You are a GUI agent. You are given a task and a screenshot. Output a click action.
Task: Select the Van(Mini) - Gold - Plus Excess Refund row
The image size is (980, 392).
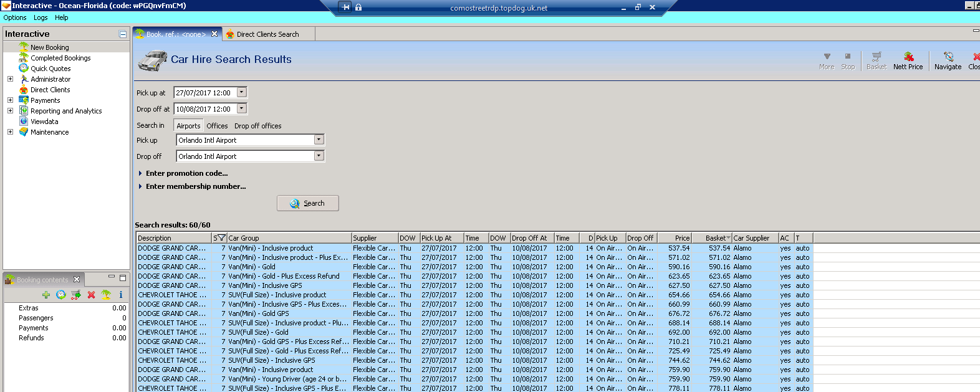coord(474,276)
